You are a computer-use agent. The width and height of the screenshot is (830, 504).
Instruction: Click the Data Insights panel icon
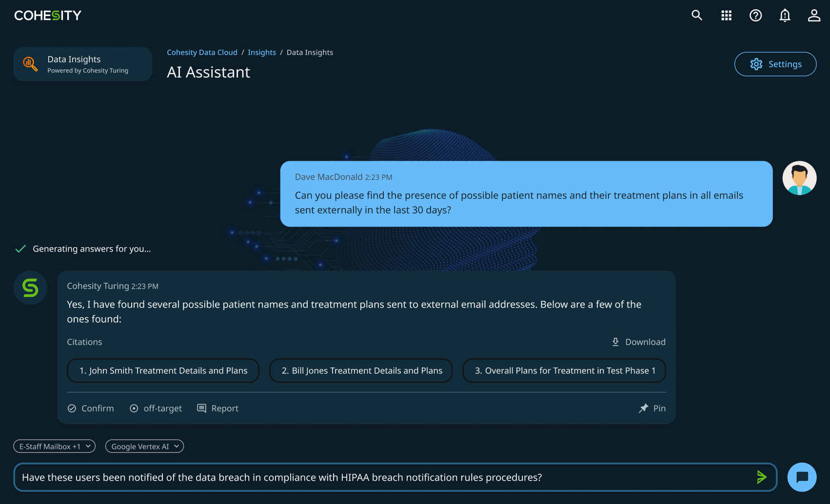coord(30,64)
